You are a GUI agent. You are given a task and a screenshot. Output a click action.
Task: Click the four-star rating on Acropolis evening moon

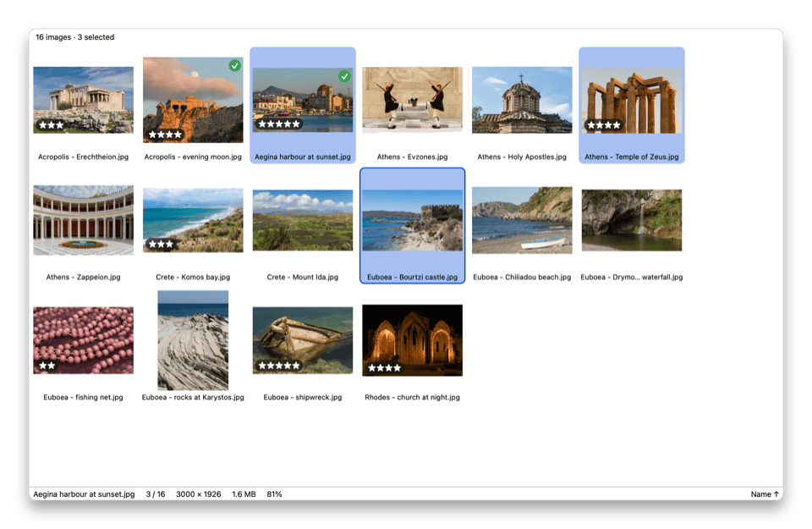click(x=165, y=135)
